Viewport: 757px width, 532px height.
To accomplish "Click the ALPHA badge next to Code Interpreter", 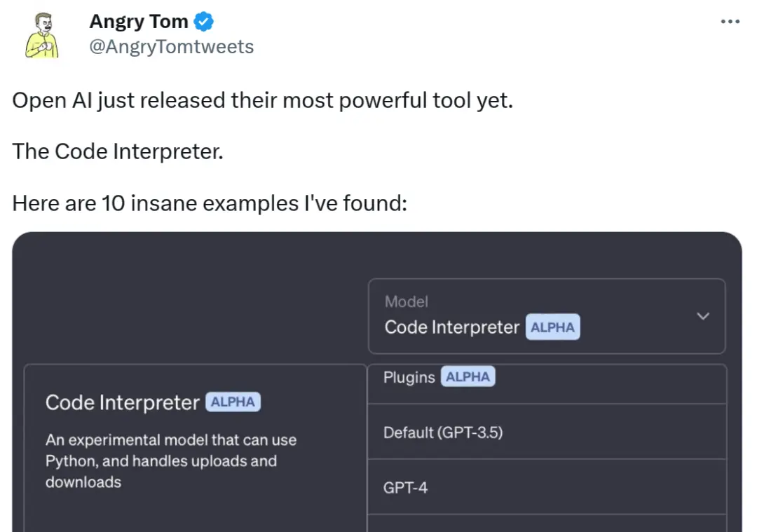I will click(x=553, y=327).
